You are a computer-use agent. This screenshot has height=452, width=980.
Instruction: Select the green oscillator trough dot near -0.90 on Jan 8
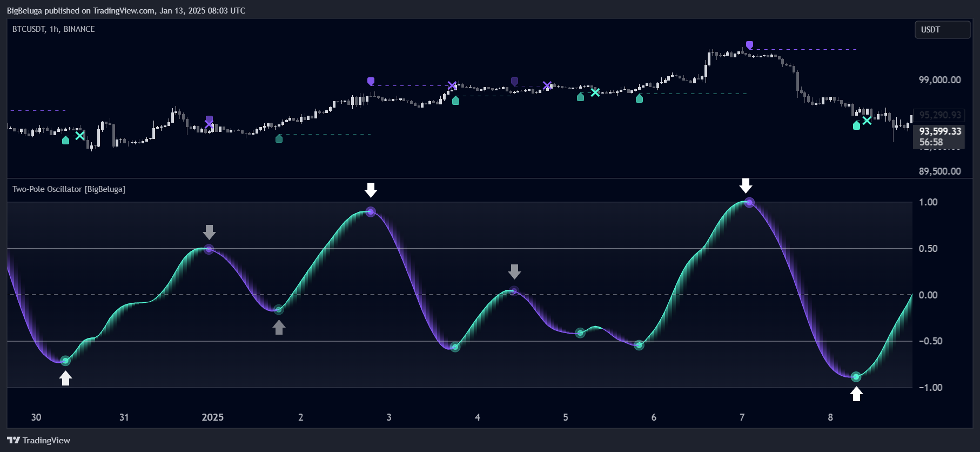tap(856, 377)
